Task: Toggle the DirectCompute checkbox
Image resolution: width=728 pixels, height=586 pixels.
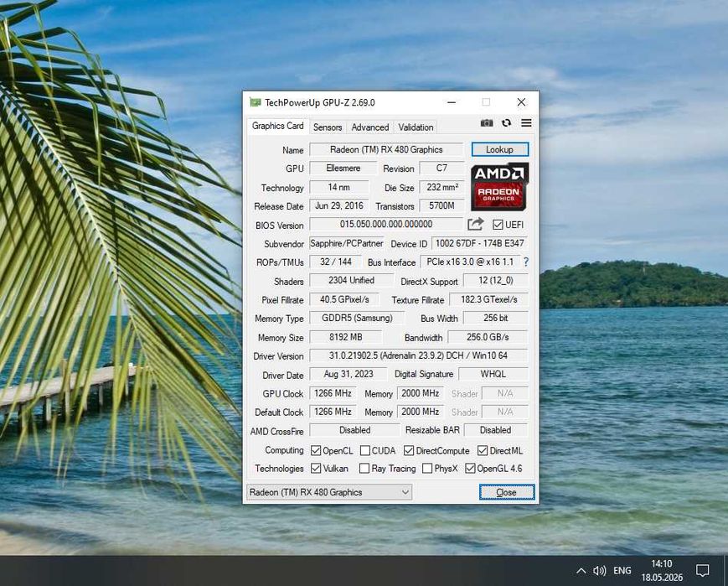Action: point(409,451)
